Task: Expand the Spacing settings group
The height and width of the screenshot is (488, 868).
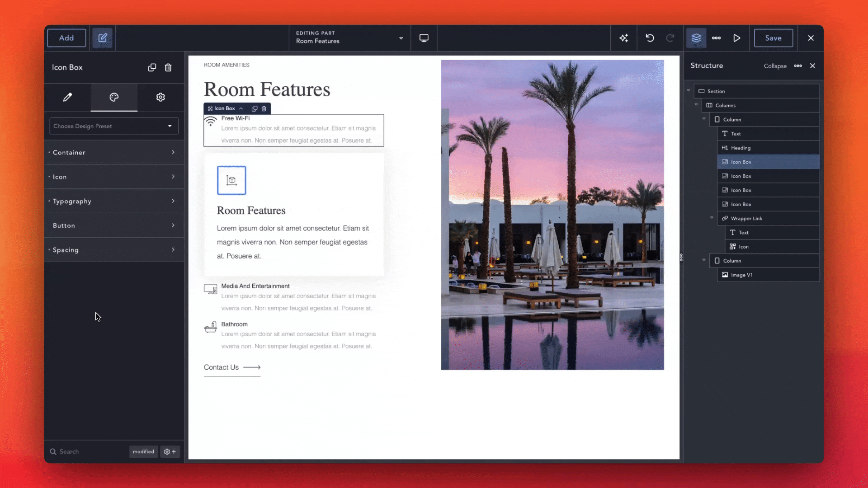Action: point(113,250)
